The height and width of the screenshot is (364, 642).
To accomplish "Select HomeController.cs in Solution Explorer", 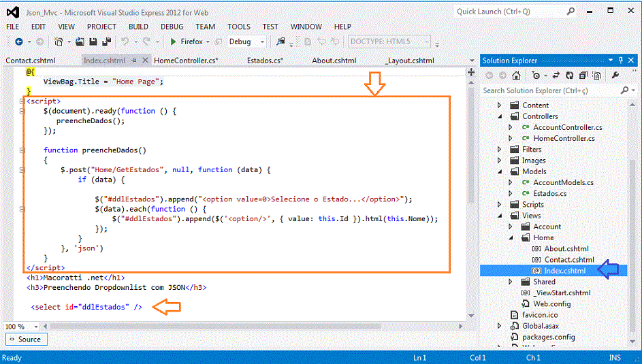I will (x=564, y=138).
